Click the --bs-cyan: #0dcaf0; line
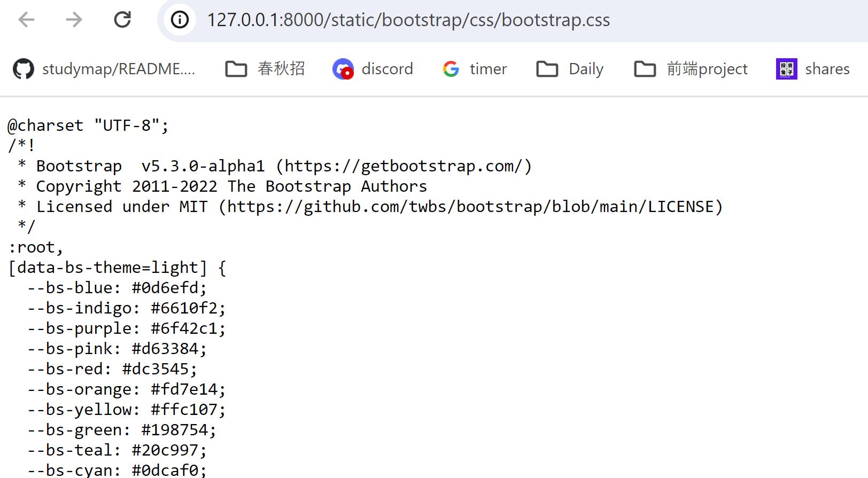This screenshot has height=478, width=868. 117,470
